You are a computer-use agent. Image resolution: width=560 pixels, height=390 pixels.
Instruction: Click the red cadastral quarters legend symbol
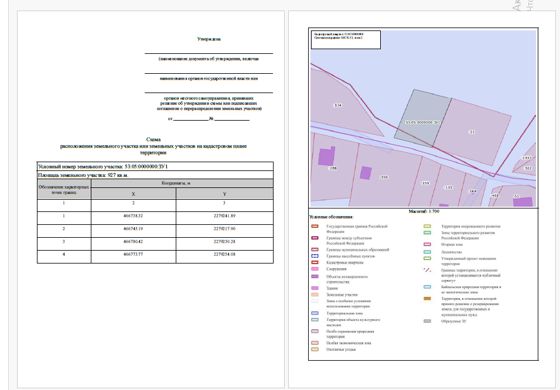[x=315, y=262]
